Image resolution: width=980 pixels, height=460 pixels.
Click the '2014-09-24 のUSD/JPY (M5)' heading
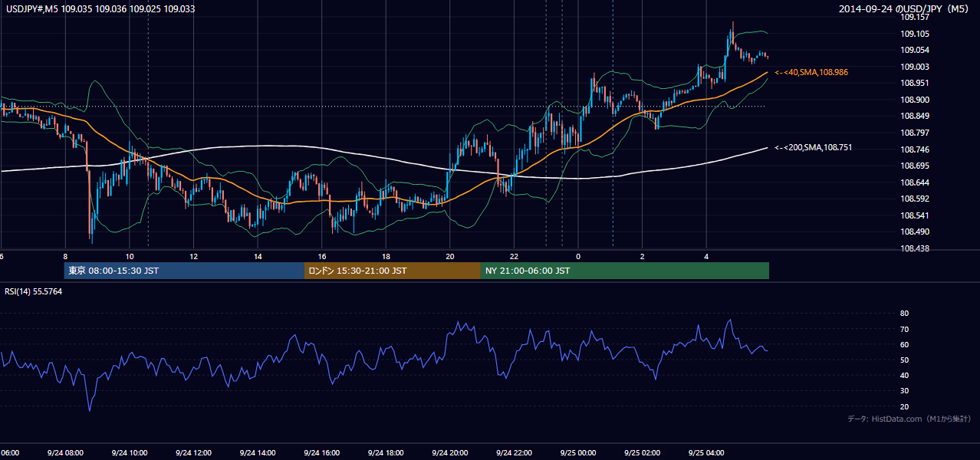906,8
